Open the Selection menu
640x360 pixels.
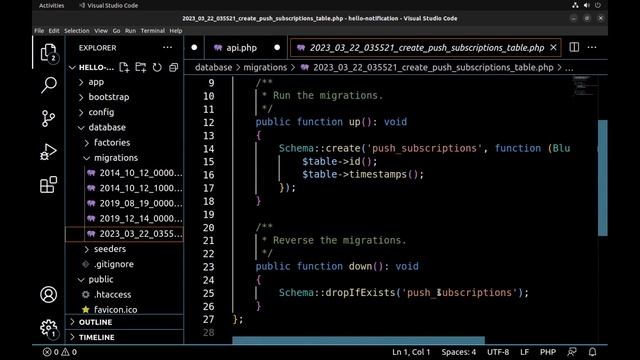[x=77, y=31]
